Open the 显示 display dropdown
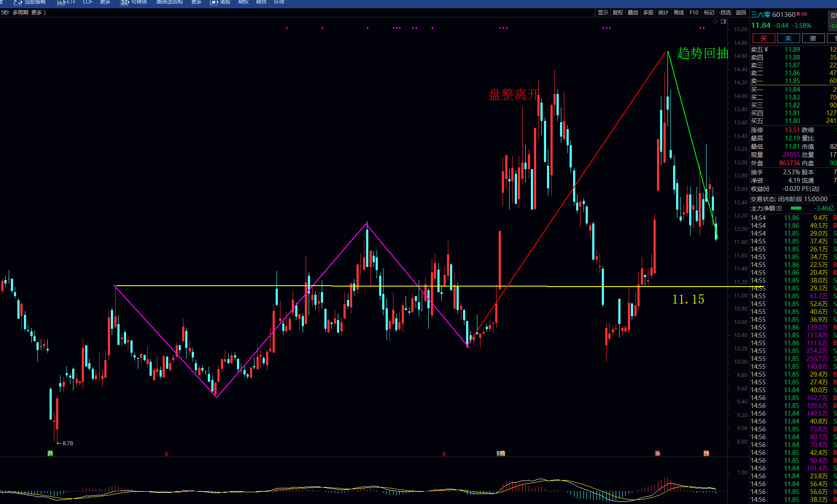The width and height of the screenshot is (837, 504). (603, 13)
